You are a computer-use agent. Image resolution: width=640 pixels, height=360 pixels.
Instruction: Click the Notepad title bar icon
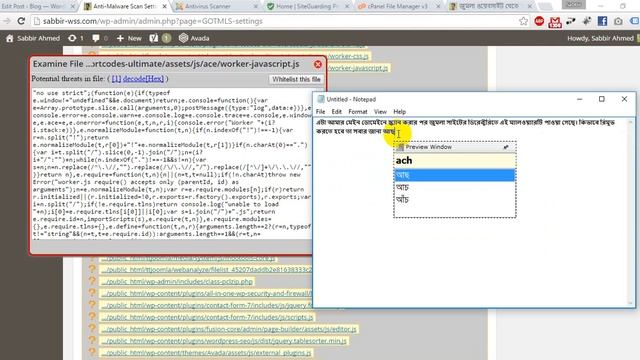point(321,99)
